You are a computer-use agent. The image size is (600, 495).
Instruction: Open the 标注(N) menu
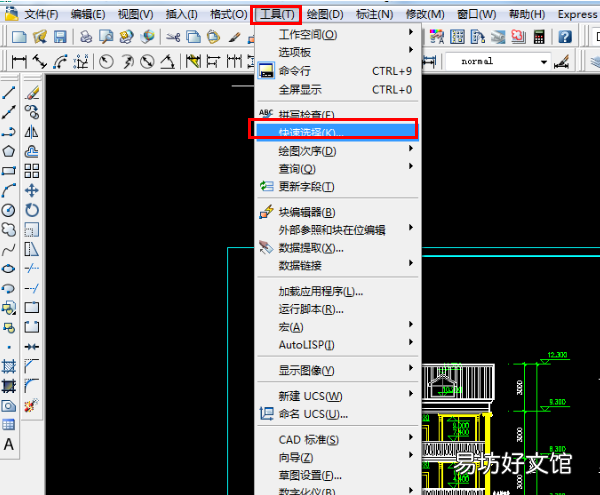[x=374, y=15]
